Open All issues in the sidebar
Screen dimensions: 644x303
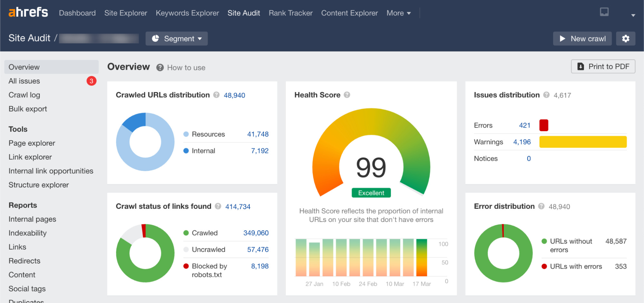(24, 81)
